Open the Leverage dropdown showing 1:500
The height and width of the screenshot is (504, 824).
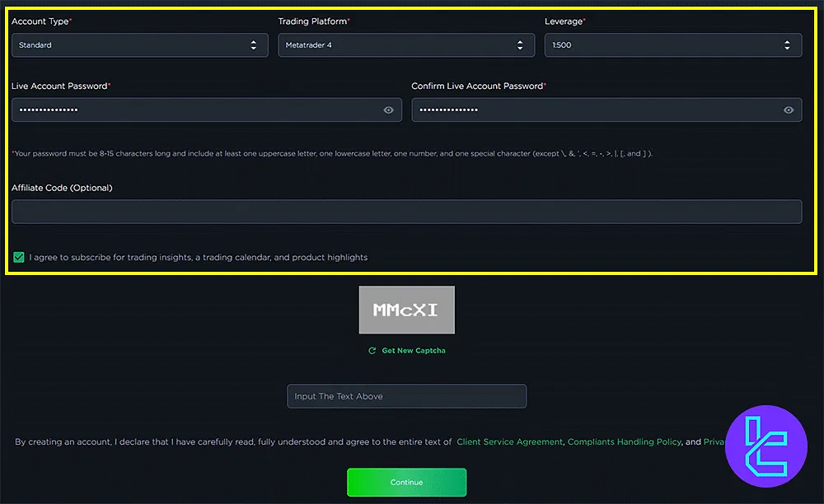[673, 45]
